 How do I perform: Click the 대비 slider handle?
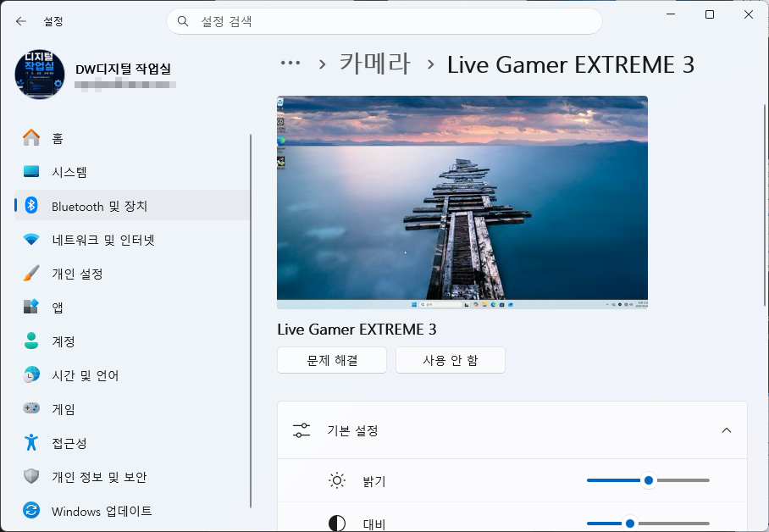pyautogui.click(x=630, y=524)
